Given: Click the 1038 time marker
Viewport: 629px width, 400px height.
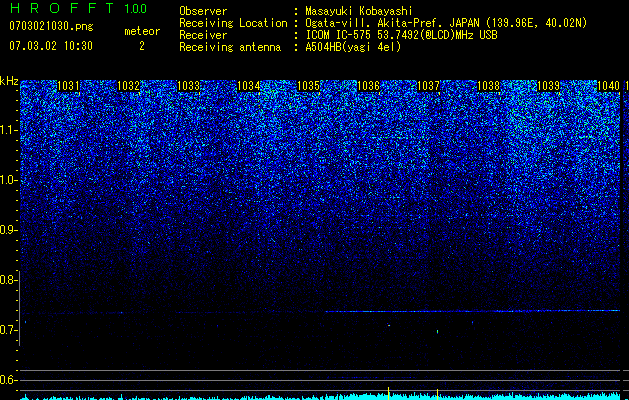Looking at the screenshot, I should tap(489, 86).
